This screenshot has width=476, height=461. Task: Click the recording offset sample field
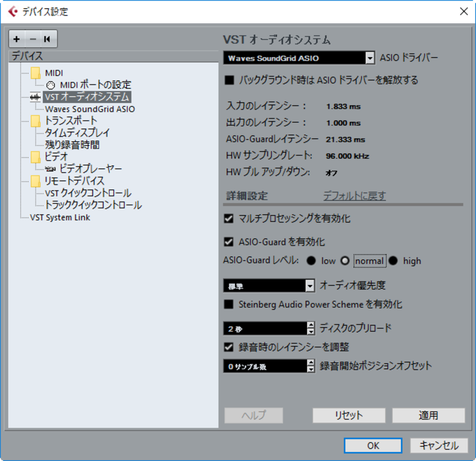coord(265,366)
